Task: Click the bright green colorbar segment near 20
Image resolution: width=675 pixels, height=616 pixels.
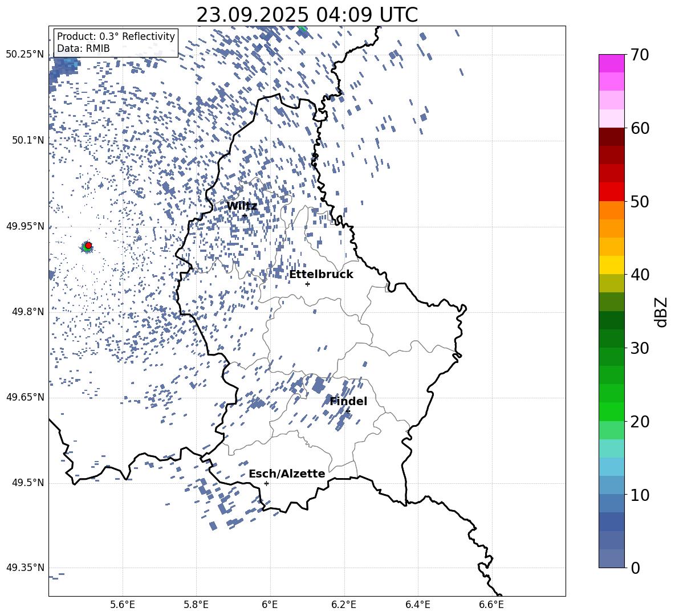Action: tap(612, 411)
